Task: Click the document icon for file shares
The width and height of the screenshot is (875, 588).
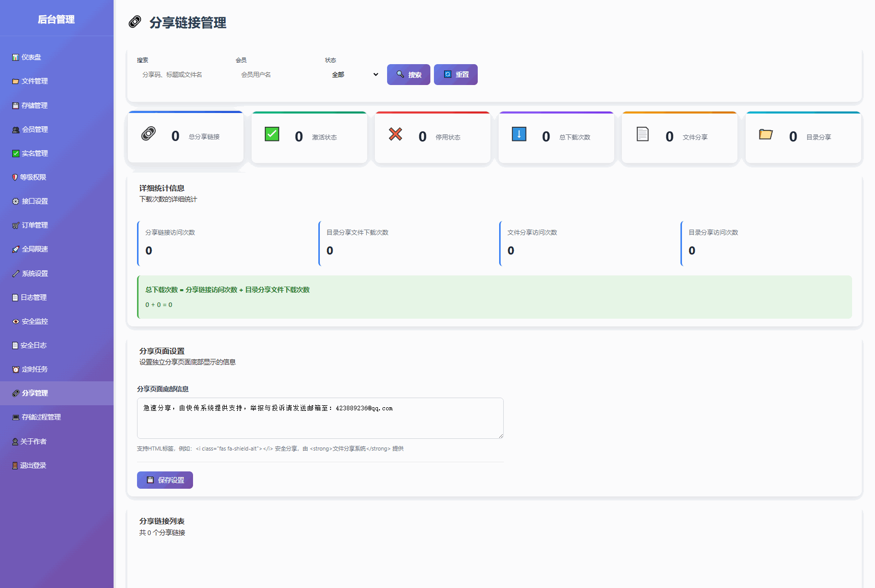Action: click(643, 134)
